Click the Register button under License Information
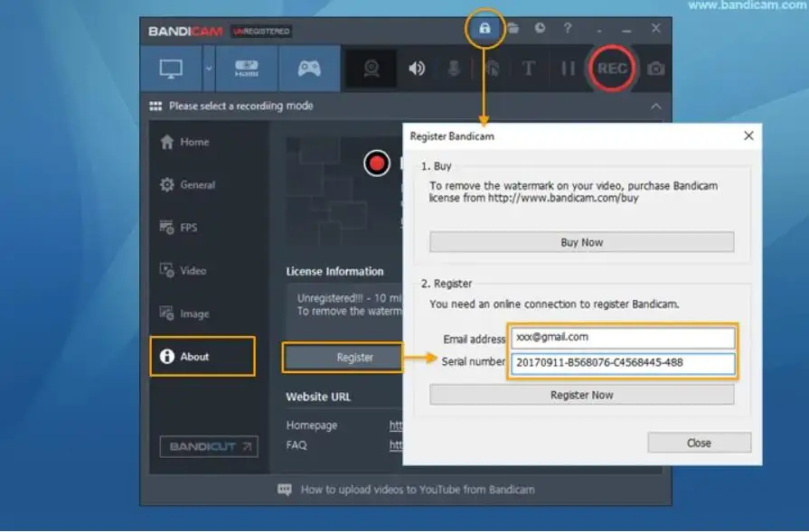The image size is (809, 532). pyautogui.click(x=343, y=358)
